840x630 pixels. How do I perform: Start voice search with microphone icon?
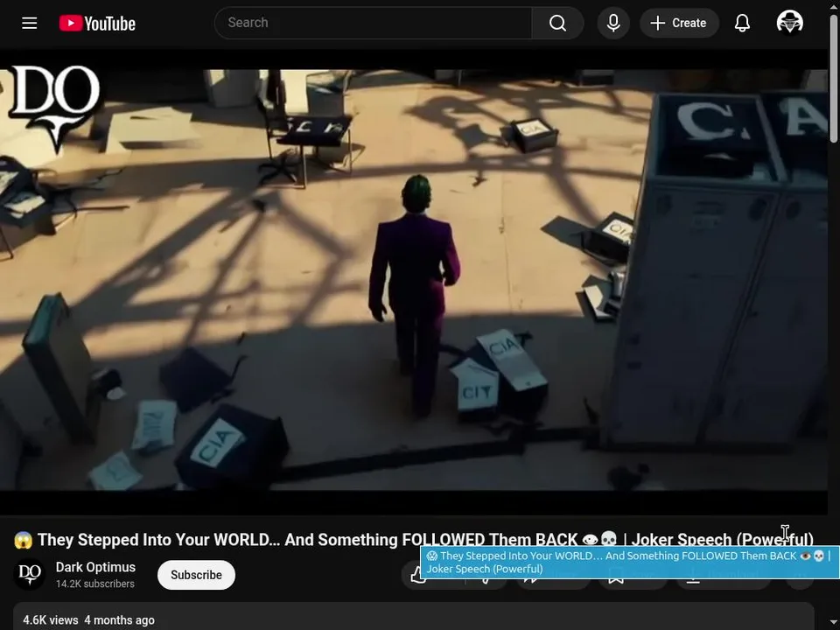pos(613,23)
